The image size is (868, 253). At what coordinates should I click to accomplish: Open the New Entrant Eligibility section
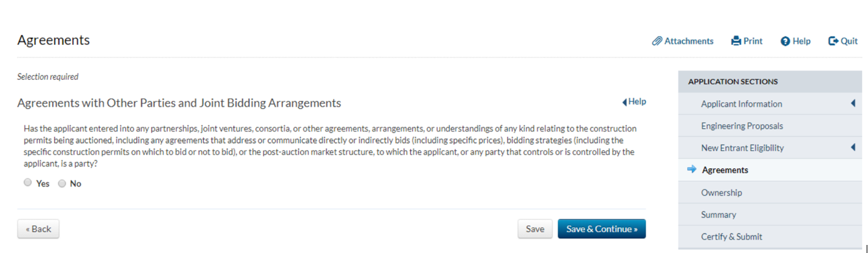pyautogui.click(x=742, y=148)
